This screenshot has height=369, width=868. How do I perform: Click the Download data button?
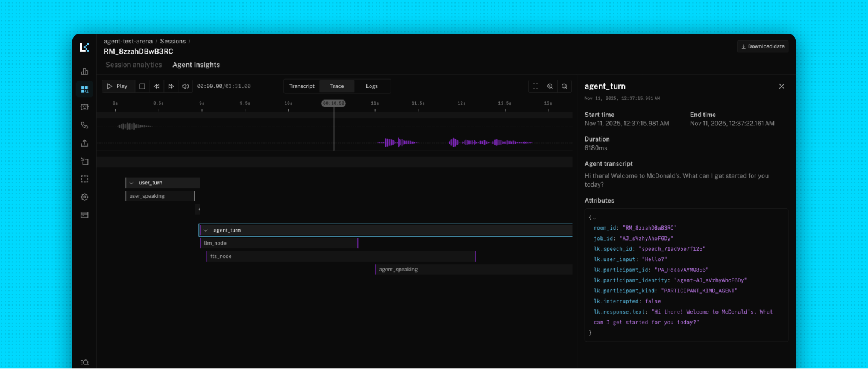[763, 46]
